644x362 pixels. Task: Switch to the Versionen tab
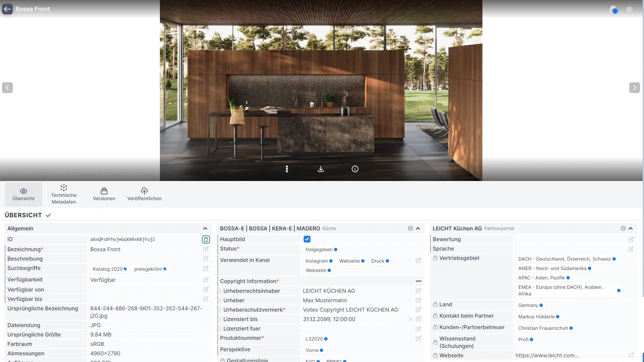[104, 194]
